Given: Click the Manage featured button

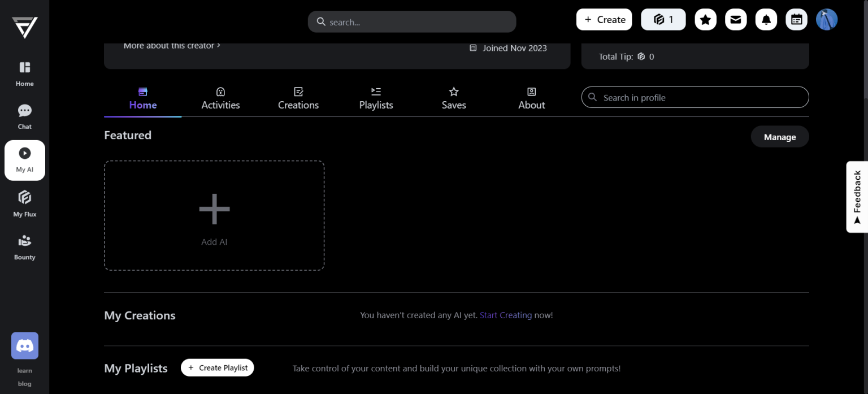Looking at the screenshot, I should click(x=779, y=137).
